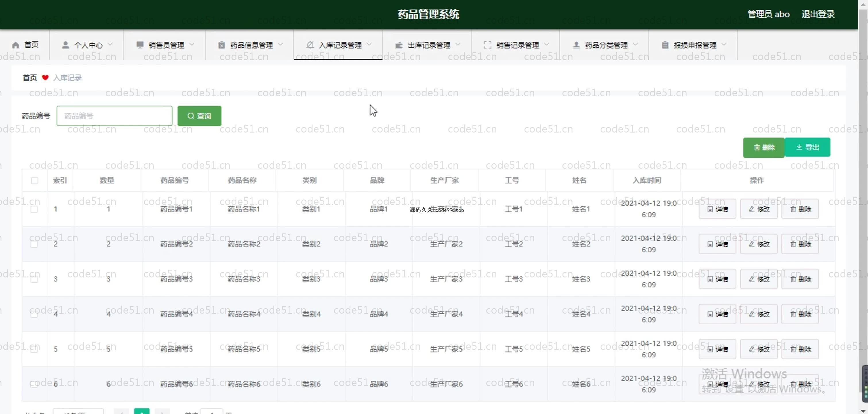Click the home icon in the nav bar
This screenshot has width=868, height=414.
click(16, 45)
